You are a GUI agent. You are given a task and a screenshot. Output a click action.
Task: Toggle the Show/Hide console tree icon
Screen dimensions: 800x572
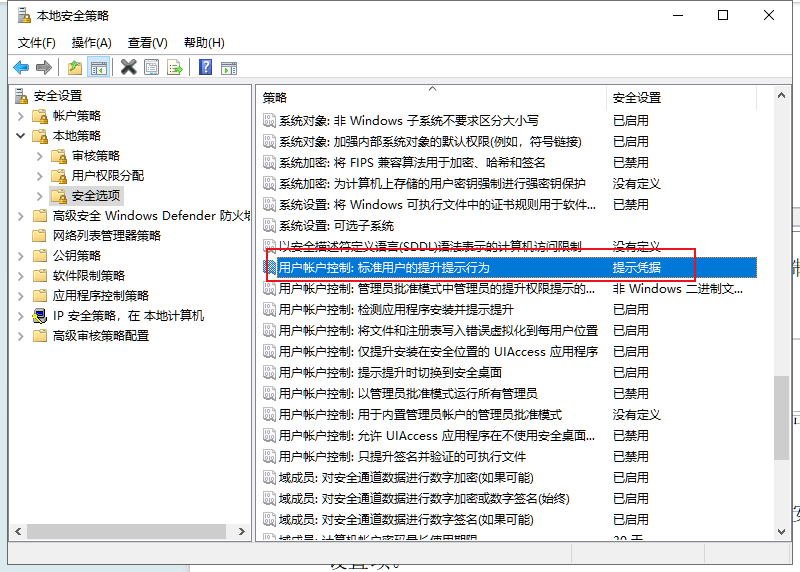[x=99, y=67]
